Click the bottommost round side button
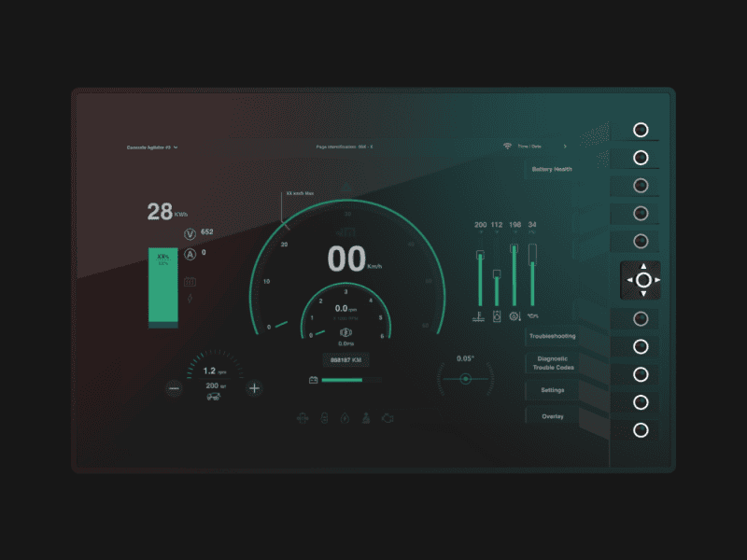The image size is (747, 560). click(x=641, y=430)
